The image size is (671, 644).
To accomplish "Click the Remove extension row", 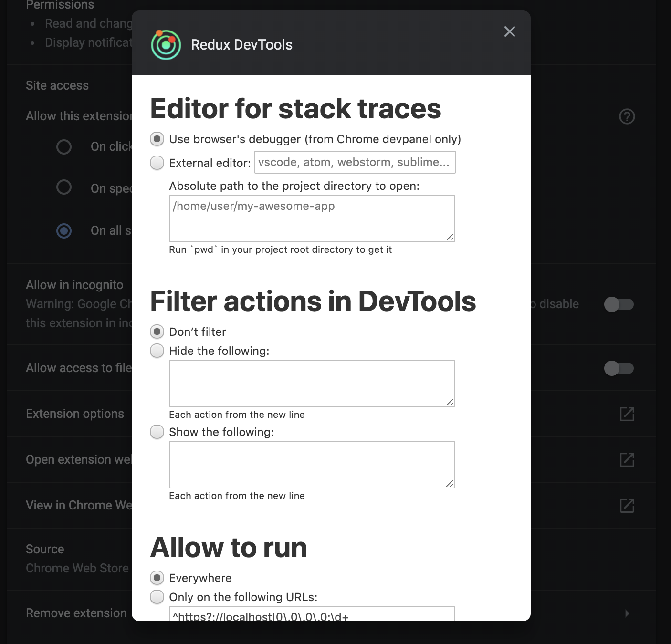I will point(76,613).
